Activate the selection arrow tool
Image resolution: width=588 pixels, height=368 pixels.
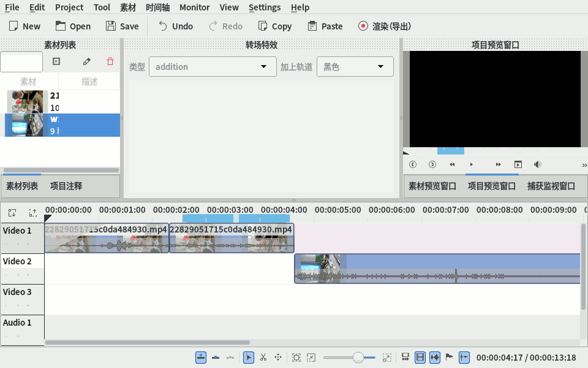pos(248,358)
